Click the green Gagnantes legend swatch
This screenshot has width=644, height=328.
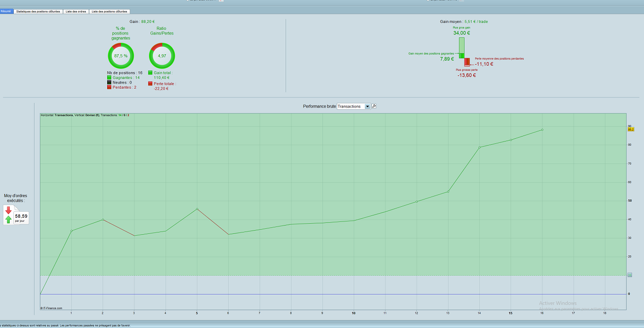[x=109, y=78]
